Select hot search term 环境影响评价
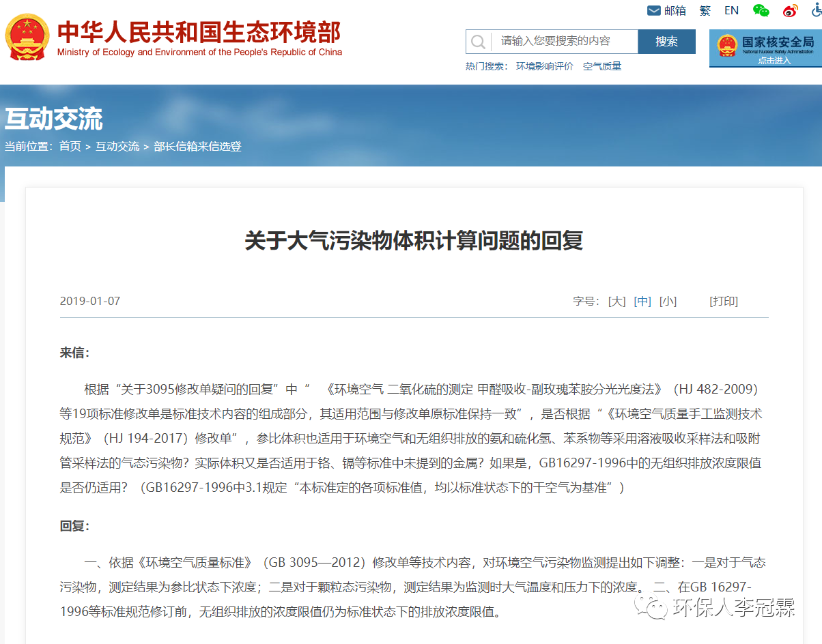 pos(544,66)
